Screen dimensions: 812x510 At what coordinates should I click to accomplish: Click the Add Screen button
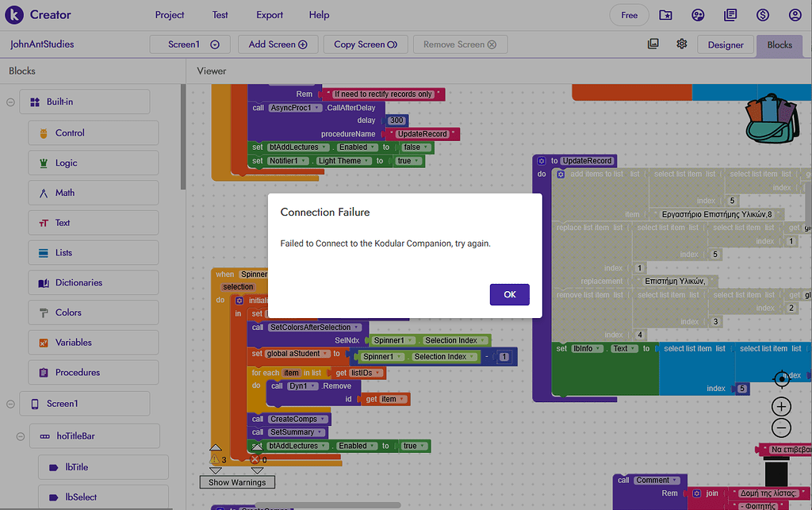278,44
